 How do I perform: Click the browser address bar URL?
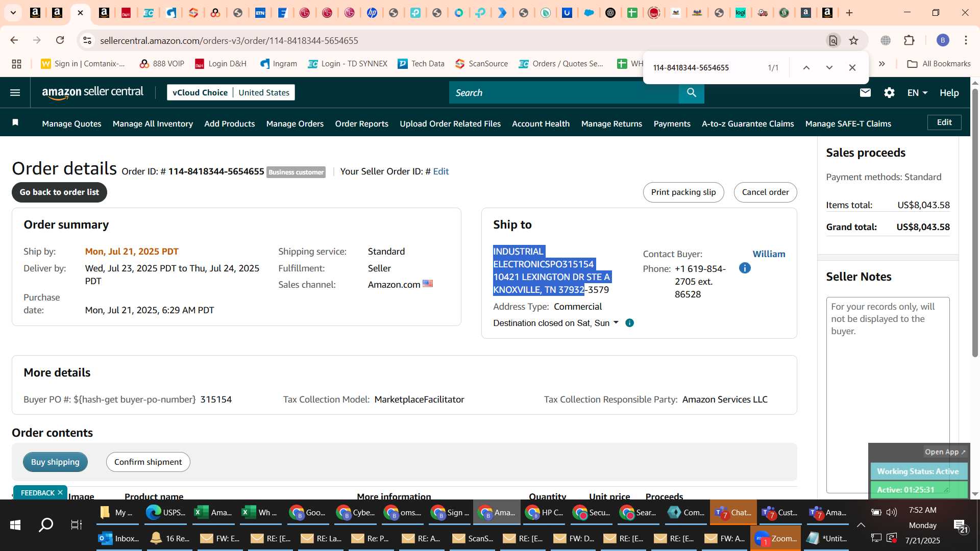point(229,40)
